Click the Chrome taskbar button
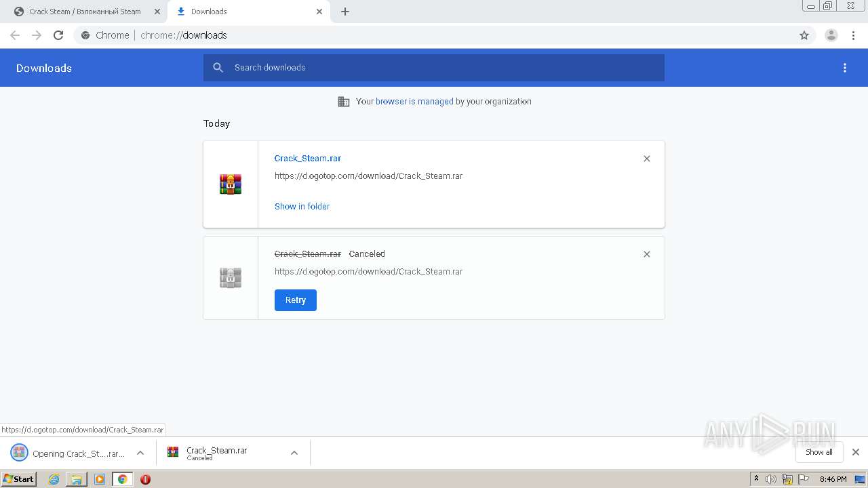 [x=122, y=479]
